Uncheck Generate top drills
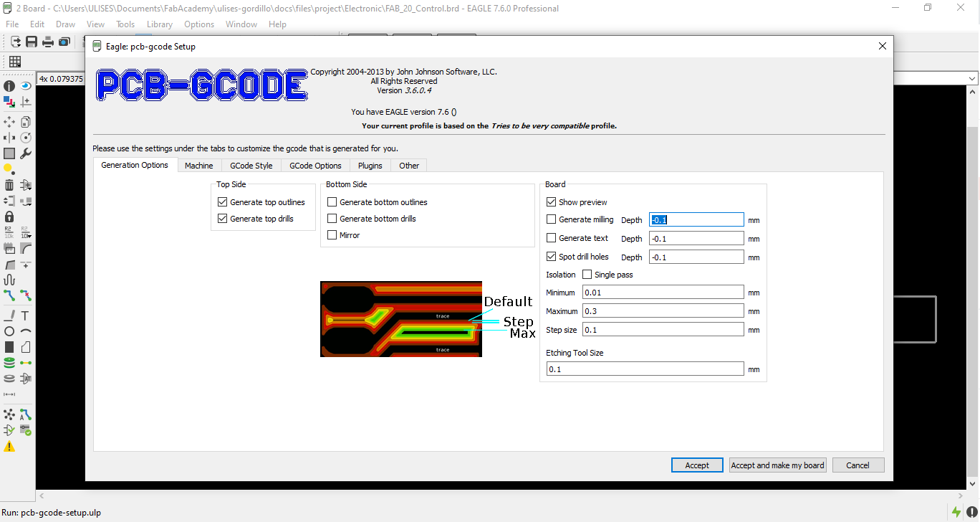The height and width of the screenshot is (522, 980). tap(223, 219)
